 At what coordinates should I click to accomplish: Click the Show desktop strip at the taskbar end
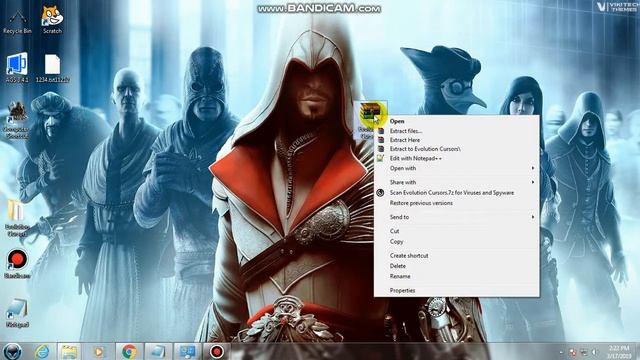point(637,351)
